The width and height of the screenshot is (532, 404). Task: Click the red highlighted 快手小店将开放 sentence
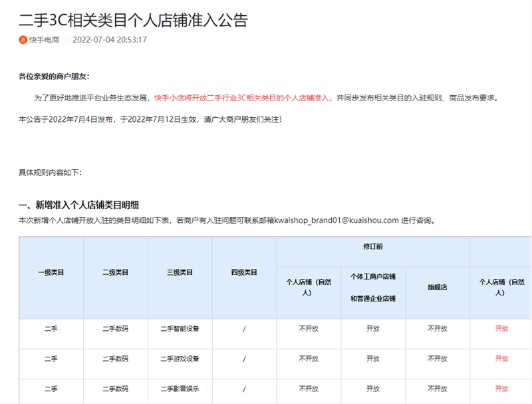point(242,98)
